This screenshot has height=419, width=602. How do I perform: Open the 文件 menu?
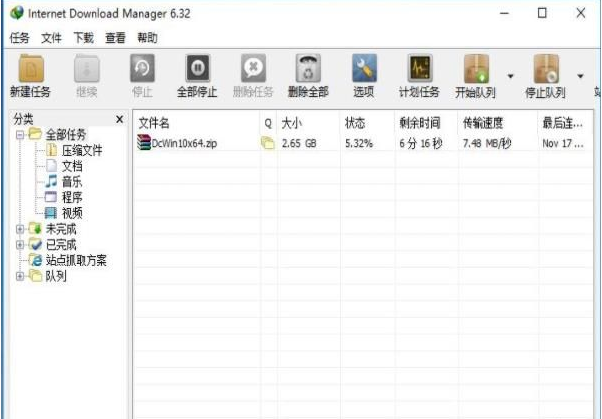tap(51, 38)
